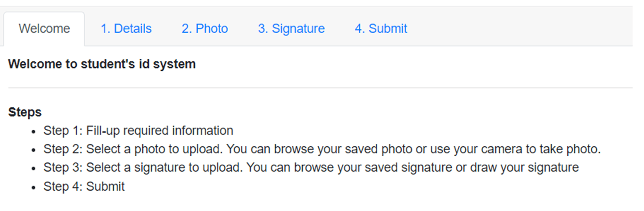
Task: Click the horizontal divider below the heading
Action: [x=320, y=88]
